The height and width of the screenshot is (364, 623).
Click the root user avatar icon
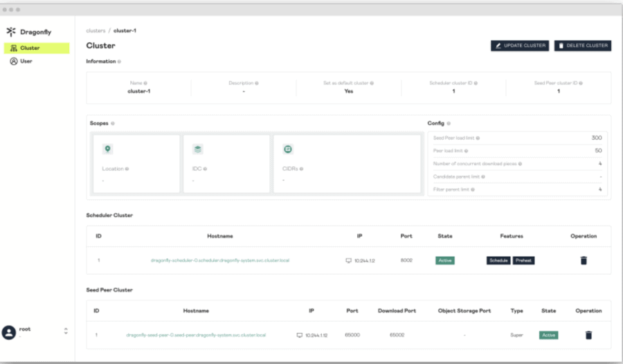click(x=9, y=332)
